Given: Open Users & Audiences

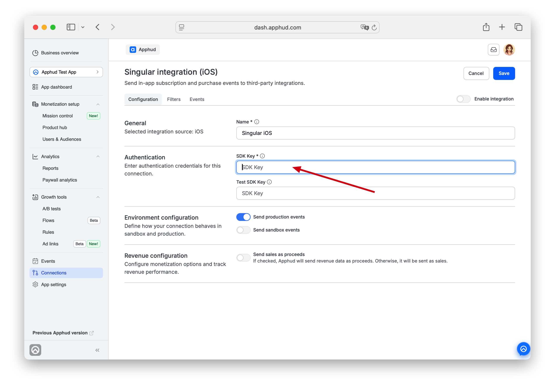Looking at the screenshot, I should (62, 139).
